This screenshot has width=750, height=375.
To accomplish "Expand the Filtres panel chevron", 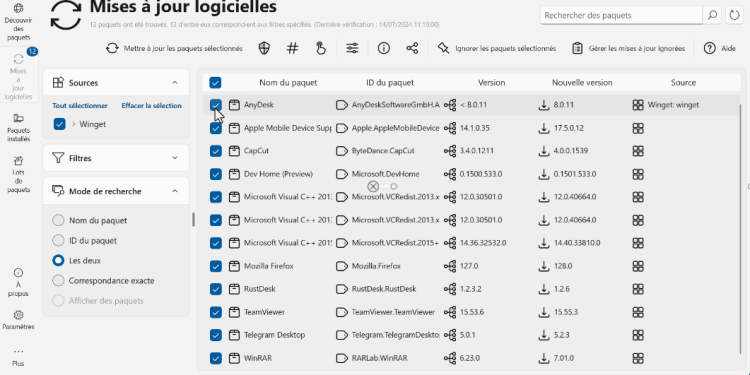I will 175,158.
